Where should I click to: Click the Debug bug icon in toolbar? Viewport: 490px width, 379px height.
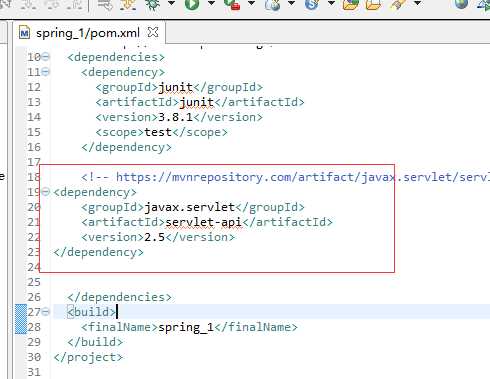[152, 4]
